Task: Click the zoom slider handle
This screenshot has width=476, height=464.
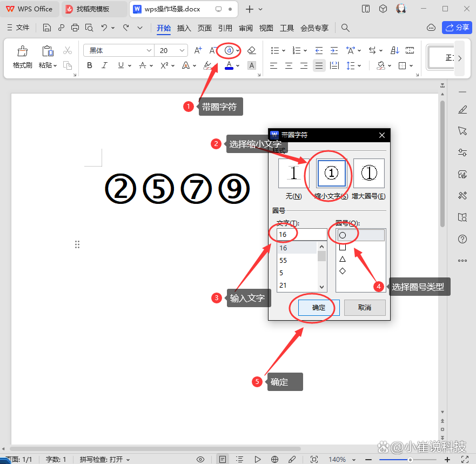Action: click(410, 460)
